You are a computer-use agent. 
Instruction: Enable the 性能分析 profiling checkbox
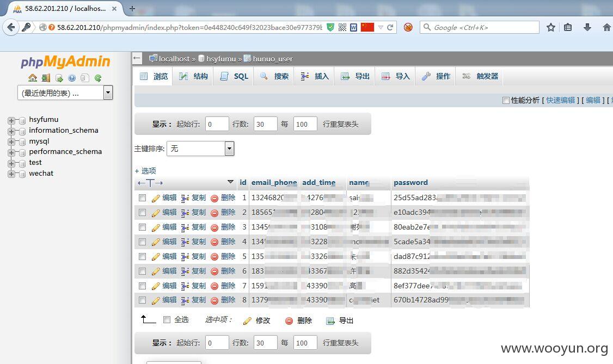(506, 100)
